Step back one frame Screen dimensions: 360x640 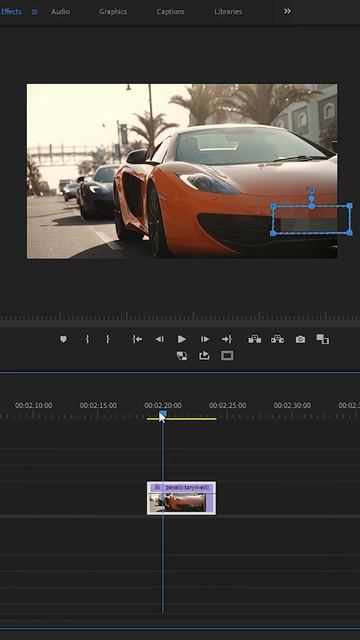pos(159,339)
